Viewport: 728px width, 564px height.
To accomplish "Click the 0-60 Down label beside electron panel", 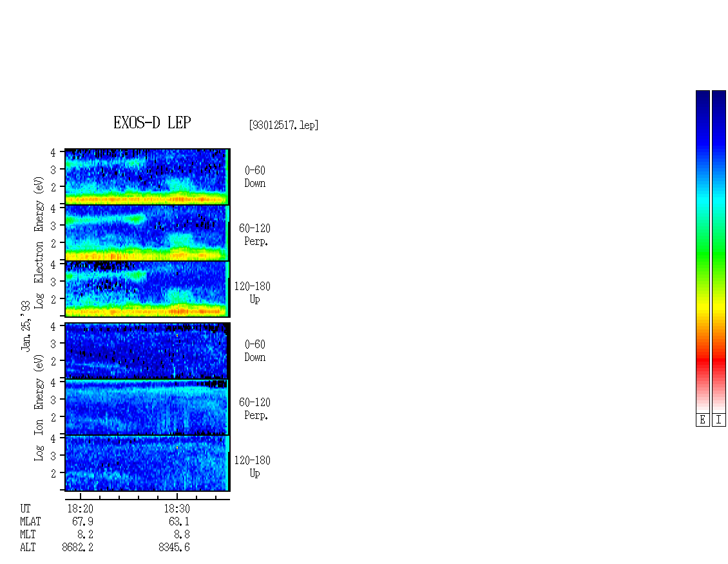I will tap(255, 177).
